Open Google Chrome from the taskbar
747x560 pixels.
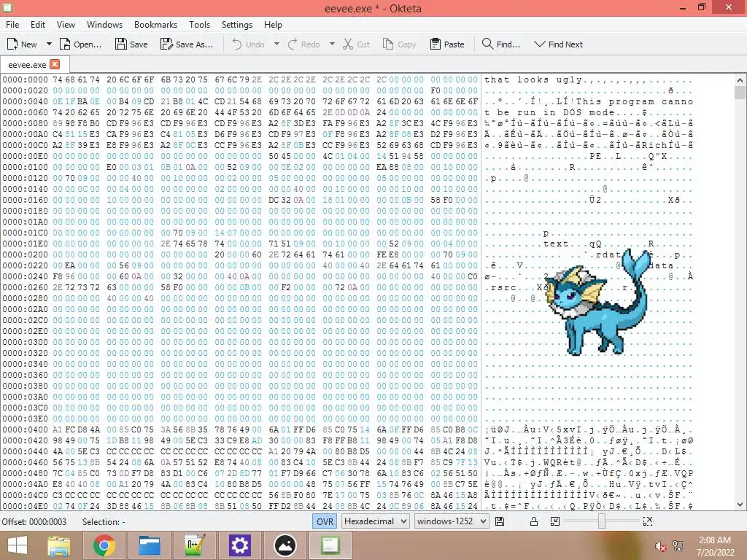point(104,545)
